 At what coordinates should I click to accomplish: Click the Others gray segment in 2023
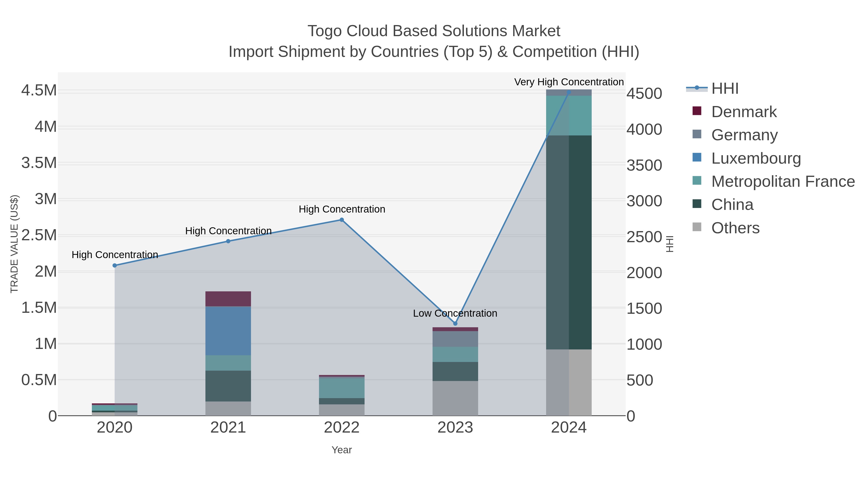click(455, 398)
